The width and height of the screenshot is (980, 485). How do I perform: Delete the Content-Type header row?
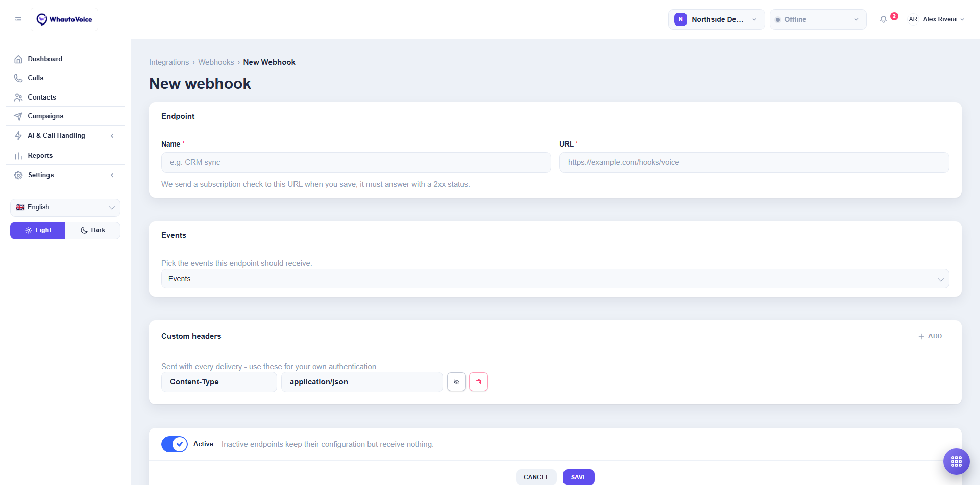[x=478, y=382]
